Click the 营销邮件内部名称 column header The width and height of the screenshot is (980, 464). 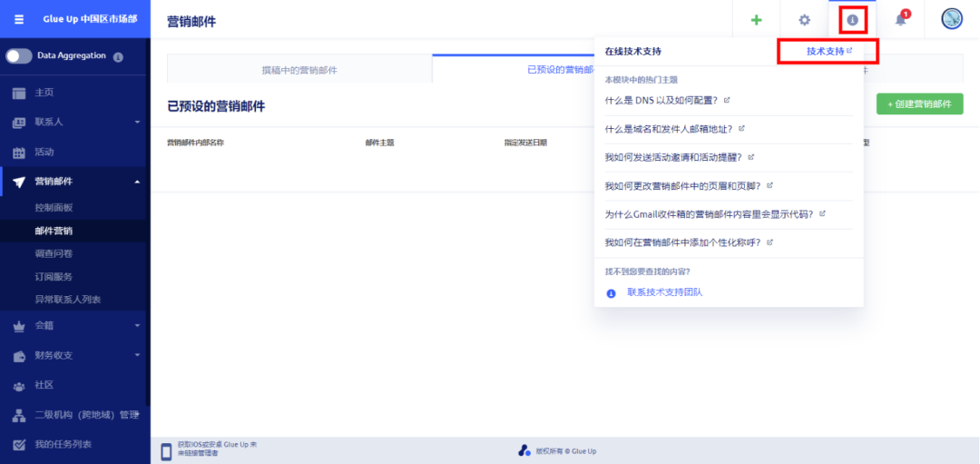click(195, 143)
